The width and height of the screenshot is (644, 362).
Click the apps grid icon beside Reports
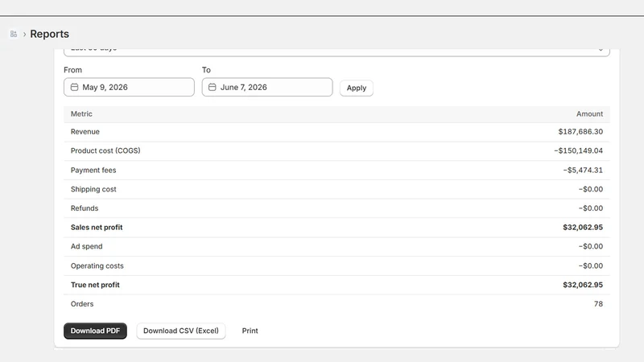click(14, 34)
